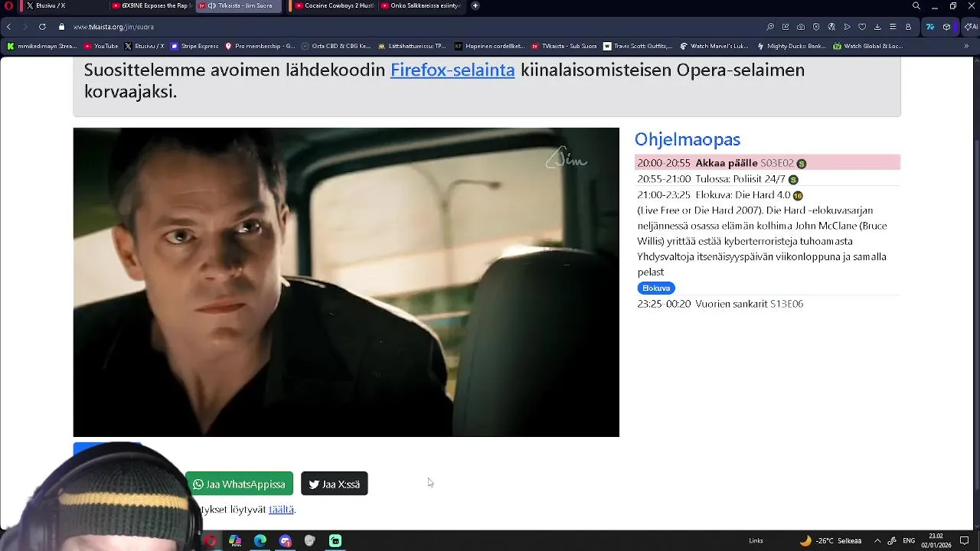This screenshot has height=551, width=980.
Task: Open the tab search magnifier icon
Action: coord(916,6)
